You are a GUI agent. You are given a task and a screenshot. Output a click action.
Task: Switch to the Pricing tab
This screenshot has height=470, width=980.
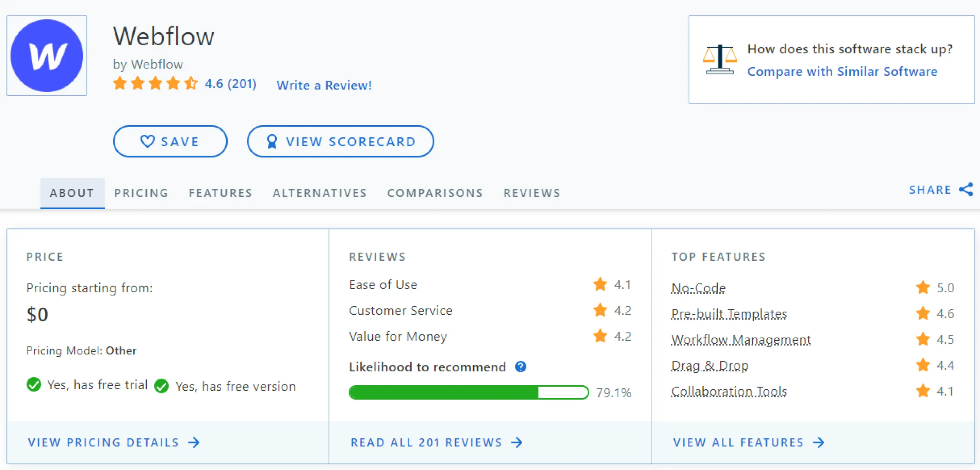pos(141,193)
